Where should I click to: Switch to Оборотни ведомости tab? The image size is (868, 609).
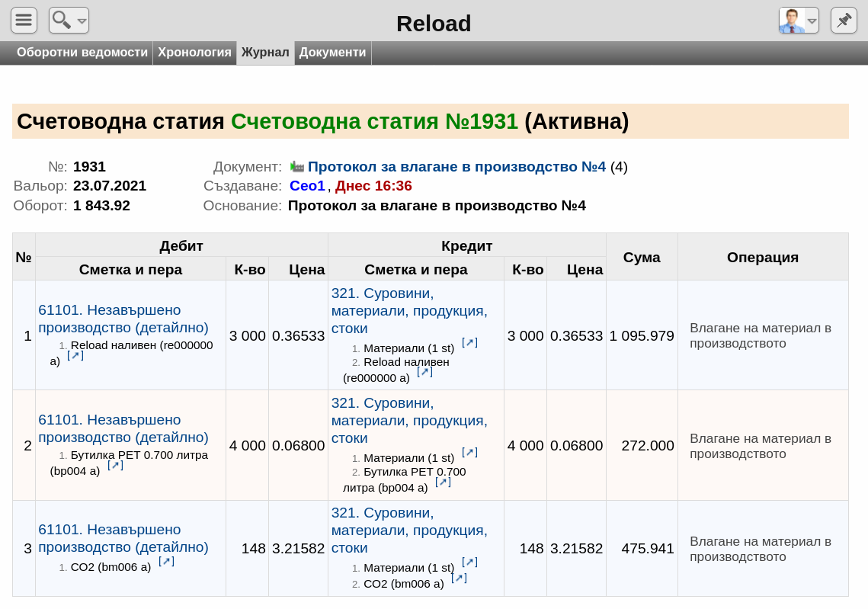coord(82,53)
